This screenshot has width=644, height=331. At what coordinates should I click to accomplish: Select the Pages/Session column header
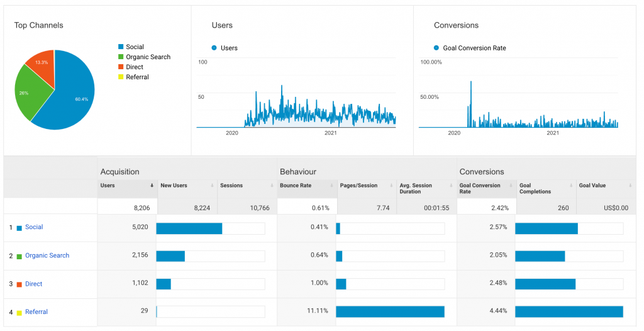coord(358,186)
